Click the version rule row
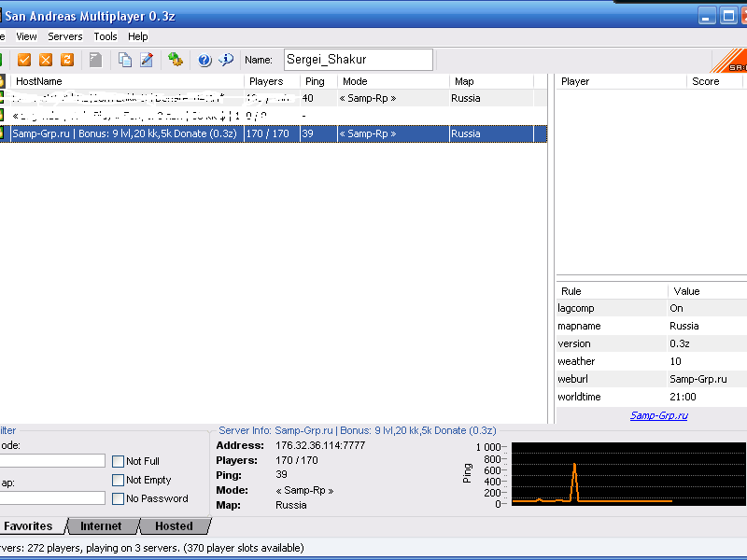 [652, 343]
